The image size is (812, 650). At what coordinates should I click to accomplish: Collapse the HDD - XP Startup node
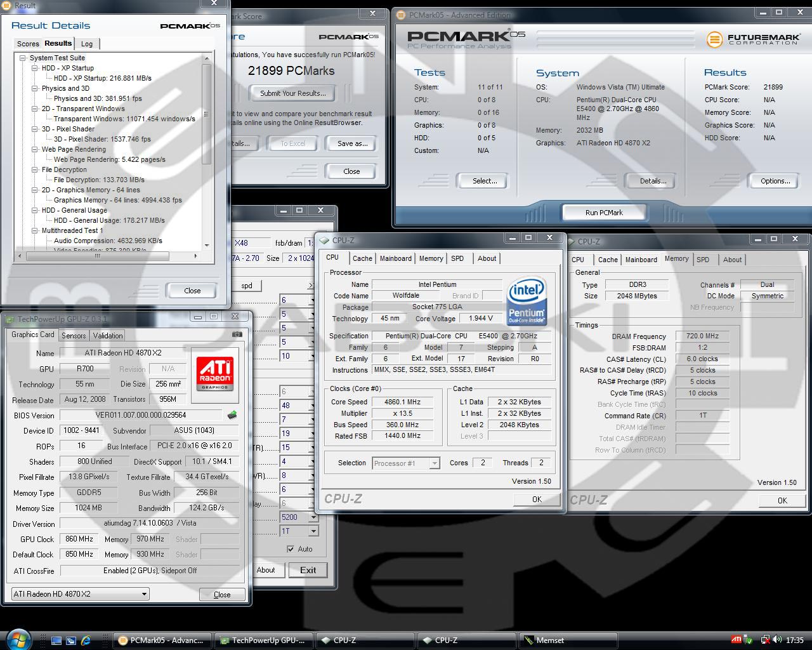35,68
